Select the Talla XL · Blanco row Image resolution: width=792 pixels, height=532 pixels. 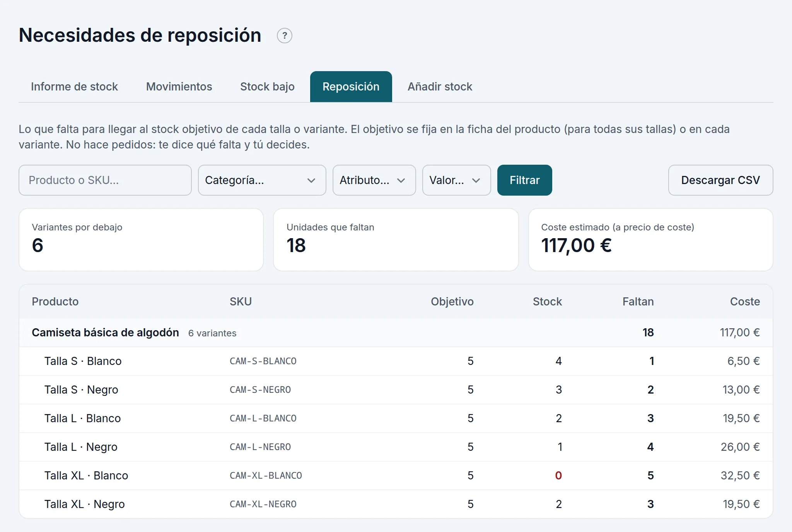coord(396,476)
